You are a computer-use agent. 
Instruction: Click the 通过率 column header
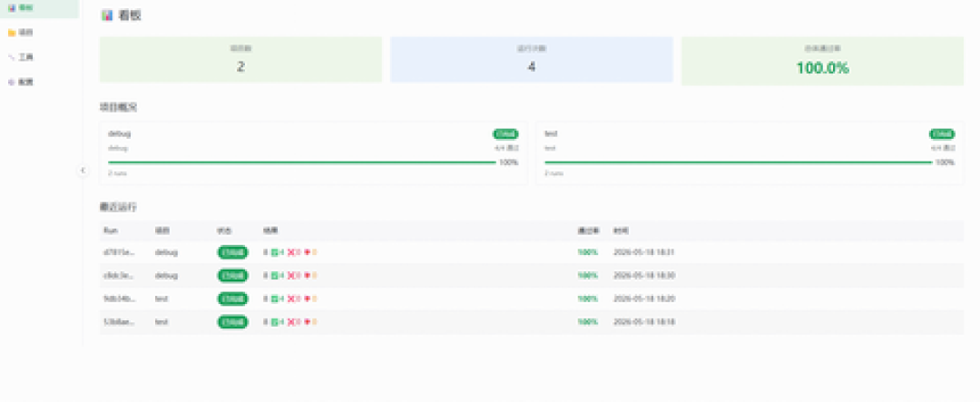pos(588,230)
